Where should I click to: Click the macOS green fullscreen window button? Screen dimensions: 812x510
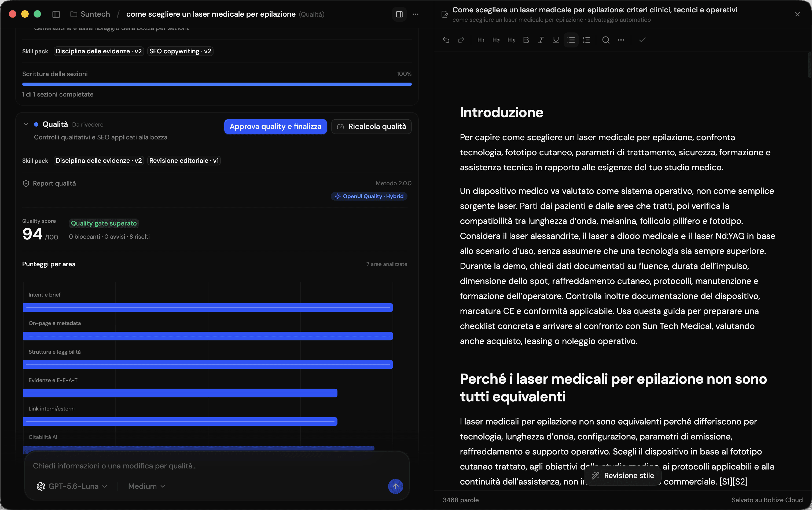tap(38, 14)
